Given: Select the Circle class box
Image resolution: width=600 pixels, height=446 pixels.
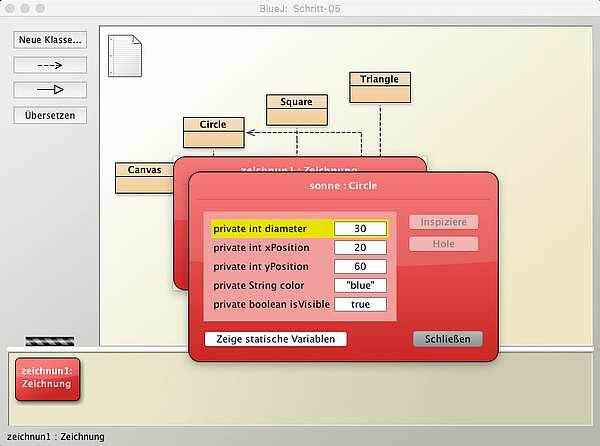Looking at the screenshot, I should 213,132.
